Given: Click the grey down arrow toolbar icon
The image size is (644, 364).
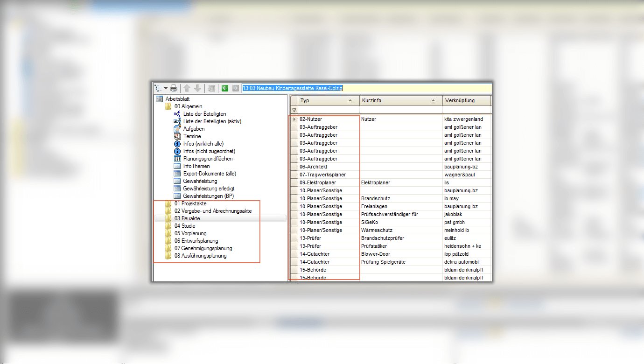Looking at the screenshot, I should pos(197,88).
